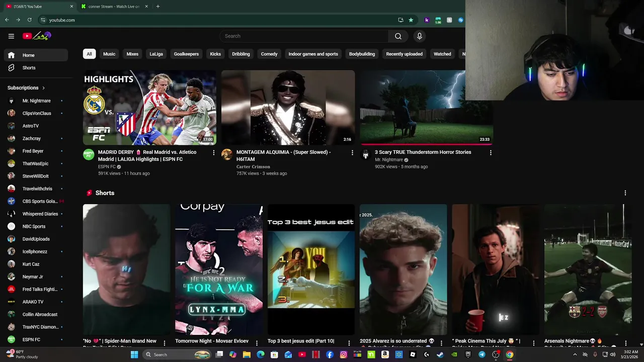Open options menu for Montagem Alquimia video

click(352, 152)
